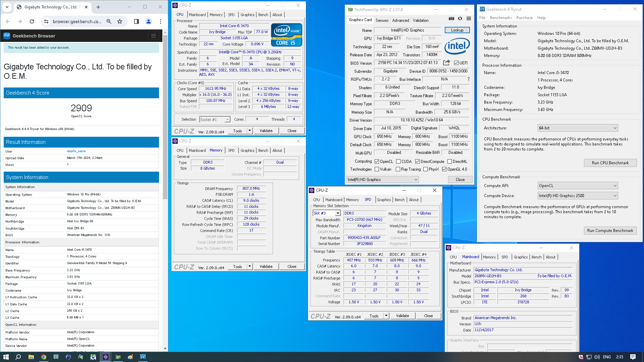Open the Architecture 64-bit dropdown

coord(578,128)
